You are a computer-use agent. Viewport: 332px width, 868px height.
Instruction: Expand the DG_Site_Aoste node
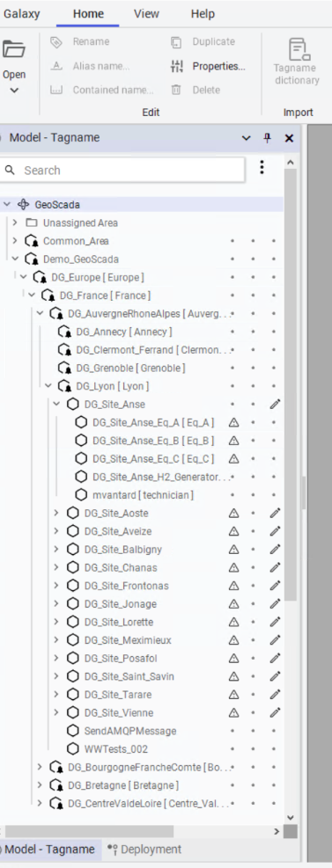click(x=56, y=514)
